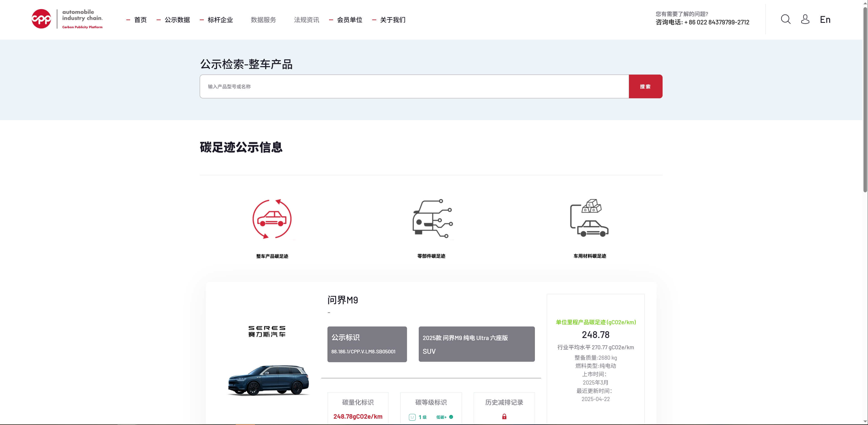
Task: Open the 首页 menu item
Action: point(140,20)
